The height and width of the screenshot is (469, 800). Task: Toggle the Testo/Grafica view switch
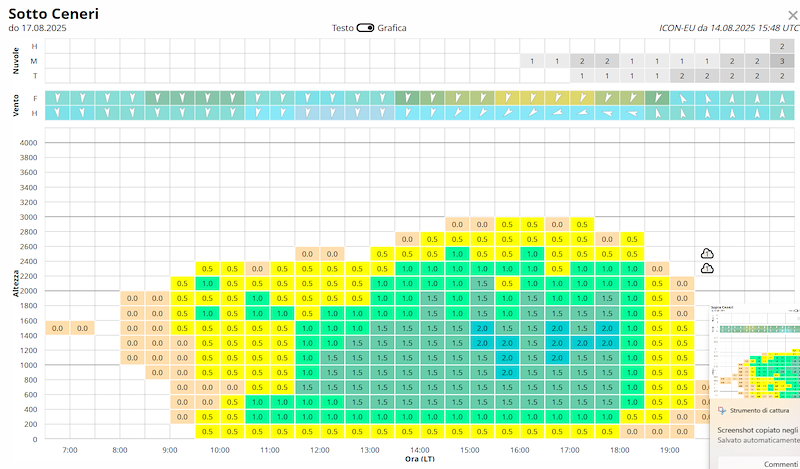tap(365, 28)
